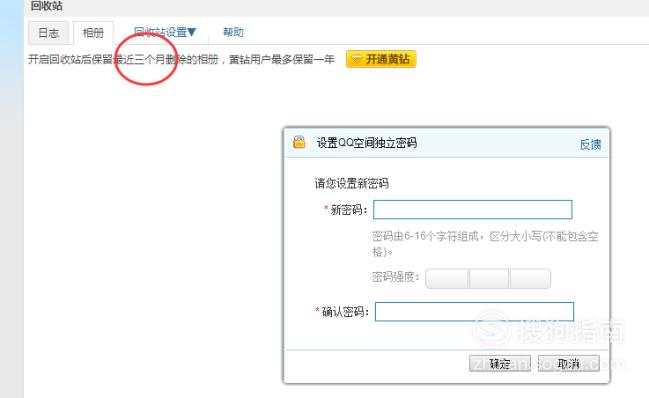Click the 设置QQ空间独立密码 dialog title
This screenshot has width=649, height=398.
[x=367, y=143]
